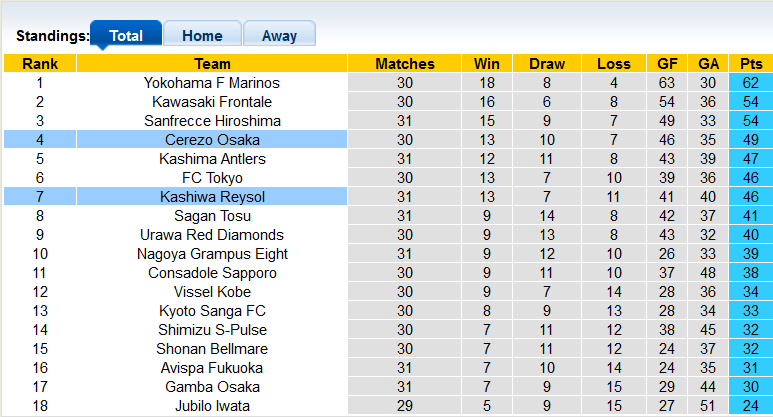This screenshot has height=417, width=773.
Task: Click the Sanfrecce Hiroshima team name
Action: [212, 121]
